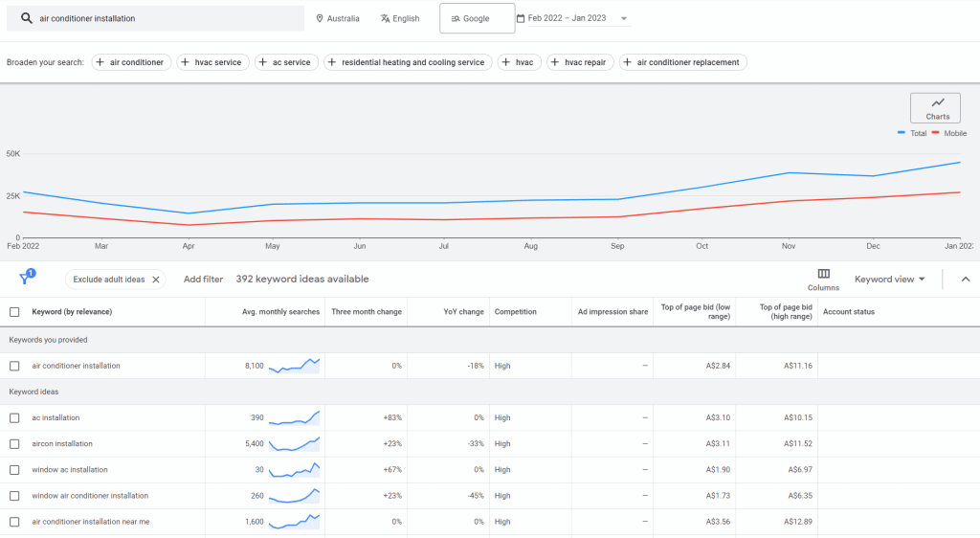This screenshot has width=980, height=538.
Task: Sort by Ad impression share column
Action: click(612, 312)
